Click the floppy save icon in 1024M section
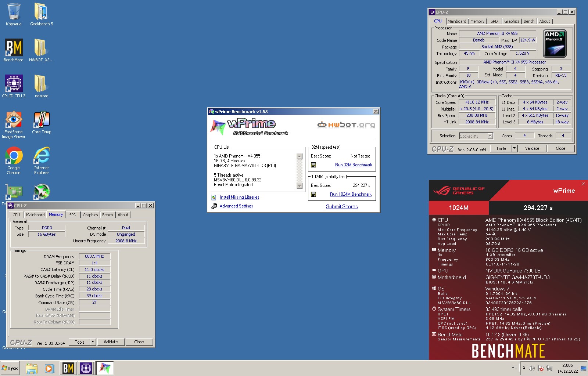This screenshot has height=376, width=588. point(313,194)
